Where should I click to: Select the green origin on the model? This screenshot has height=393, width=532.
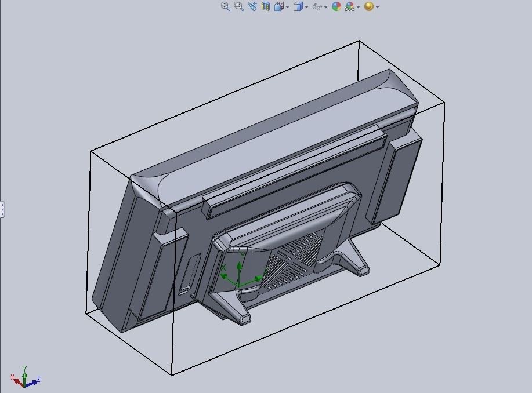point(240,286)
